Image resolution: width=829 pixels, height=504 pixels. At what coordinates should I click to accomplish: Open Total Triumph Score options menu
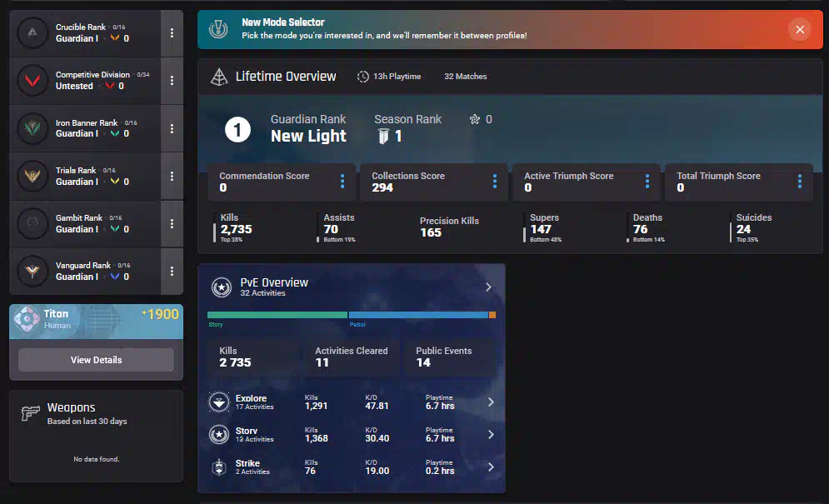[800, 182]
